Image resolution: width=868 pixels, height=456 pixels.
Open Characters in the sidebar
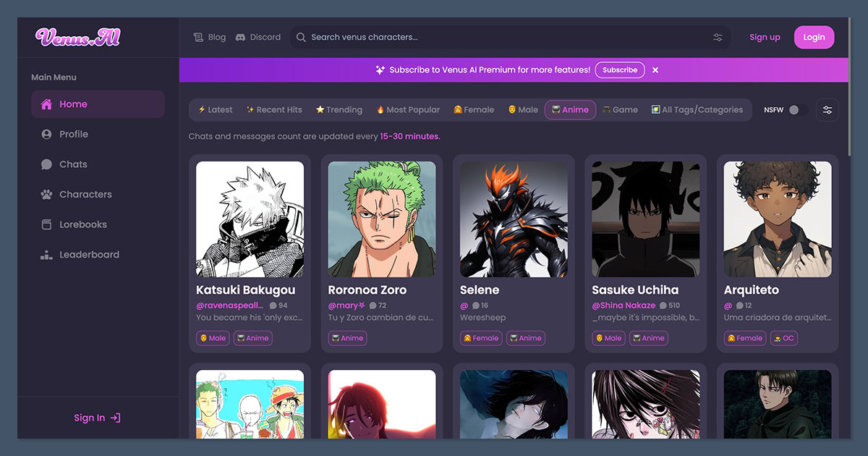pyautogui.click(x=85, y=194)
